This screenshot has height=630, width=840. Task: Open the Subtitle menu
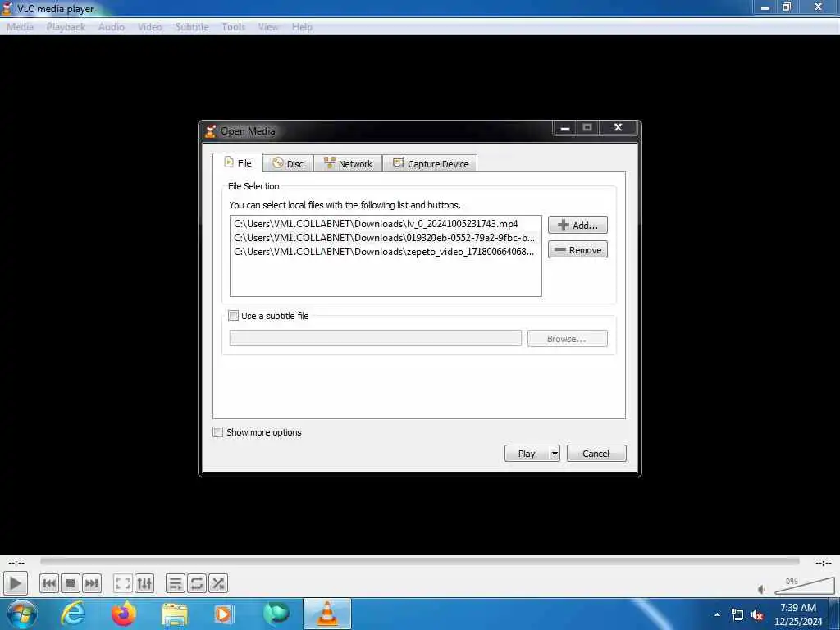click(x=192, y=27)
